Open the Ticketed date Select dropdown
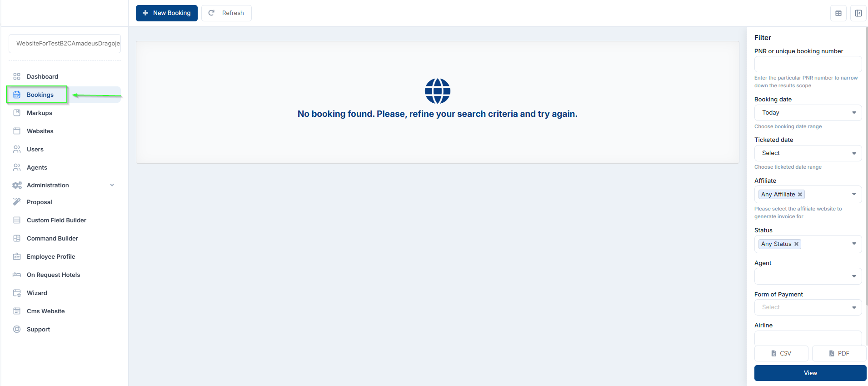Image resolution: width=868 pixels, height=386 pixels. click(x=808, y=153)
